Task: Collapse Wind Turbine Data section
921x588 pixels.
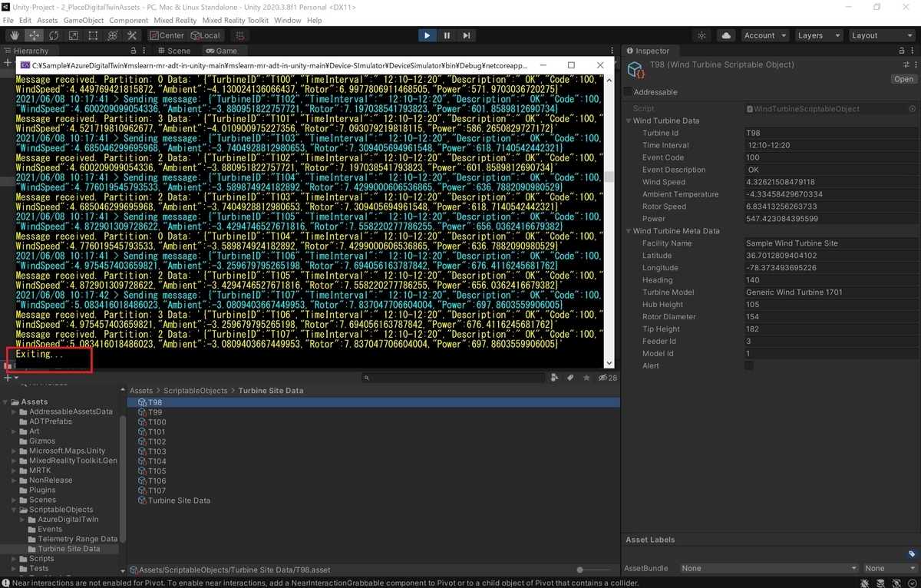Action: coord(629,121)
